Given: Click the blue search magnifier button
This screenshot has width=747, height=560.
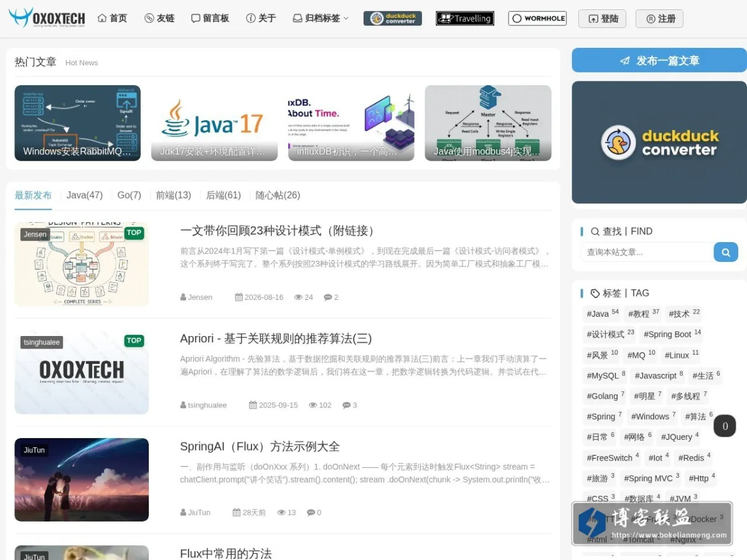Looking at the screenshot, I should click(x=726, y=252).
